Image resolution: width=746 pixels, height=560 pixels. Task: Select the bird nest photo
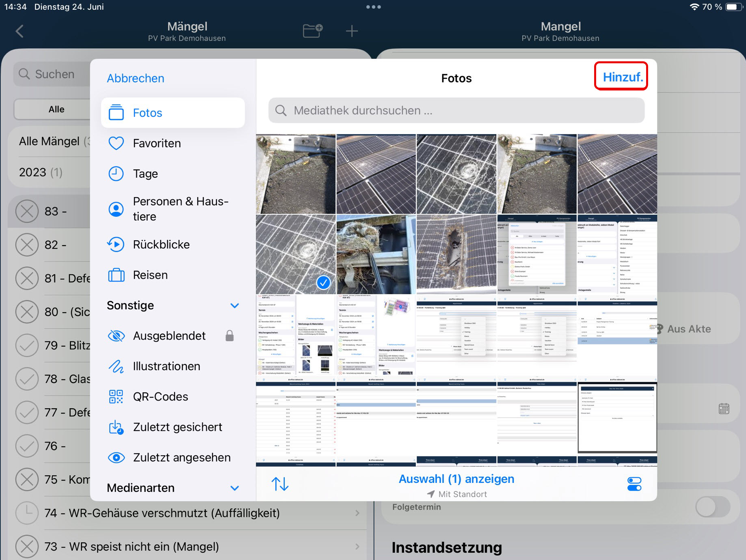click(x=376, y=254)
